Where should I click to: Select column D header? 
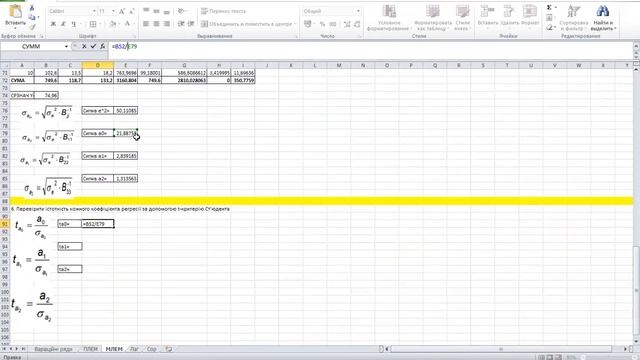coord(98,65)
